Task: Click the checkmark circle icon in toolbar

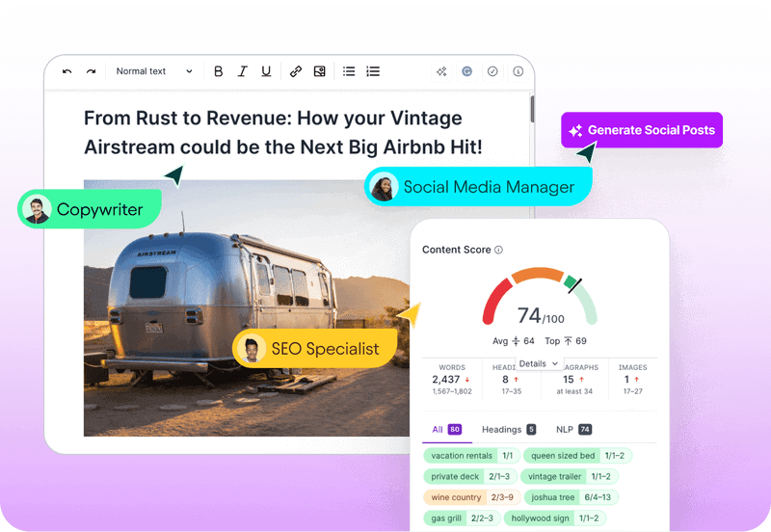Action: pos(492,71)
